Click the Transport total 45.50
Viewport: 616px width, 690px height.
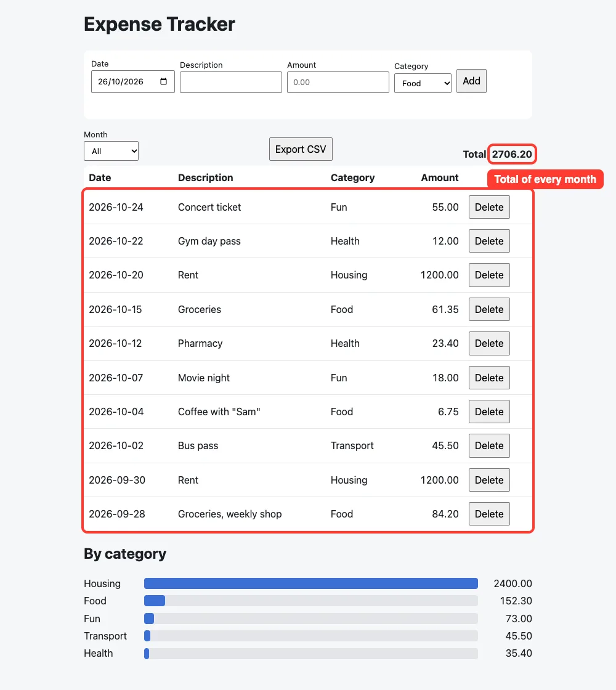click(519, 636)
